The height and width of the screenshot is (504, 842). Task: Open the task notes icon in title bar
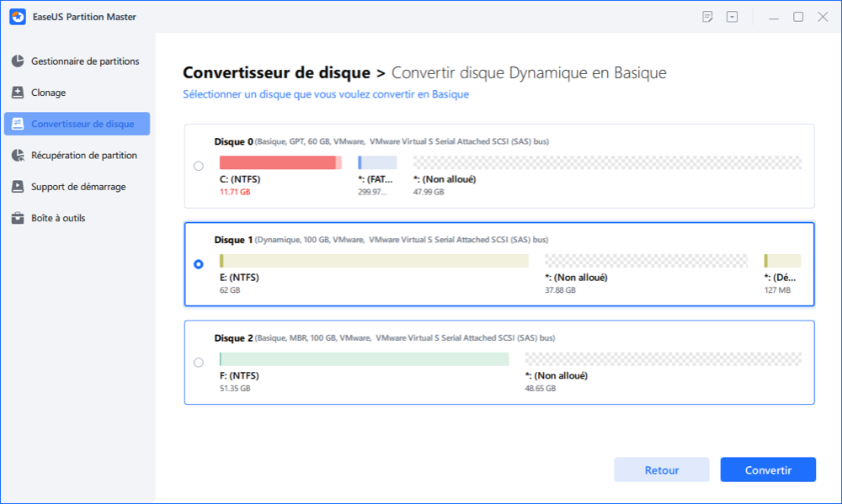click(708, 17)
